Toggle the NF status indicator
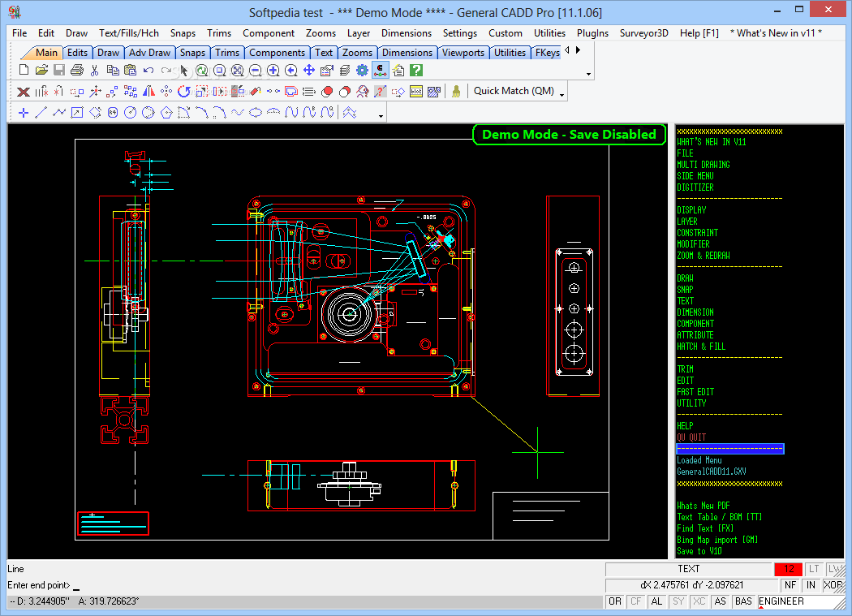 click(x=790, y=585)
